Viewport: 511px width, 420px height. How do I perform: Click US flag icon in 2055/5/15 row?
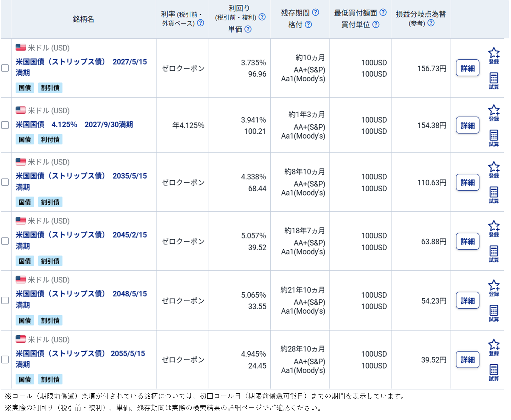tap(21, 339)
